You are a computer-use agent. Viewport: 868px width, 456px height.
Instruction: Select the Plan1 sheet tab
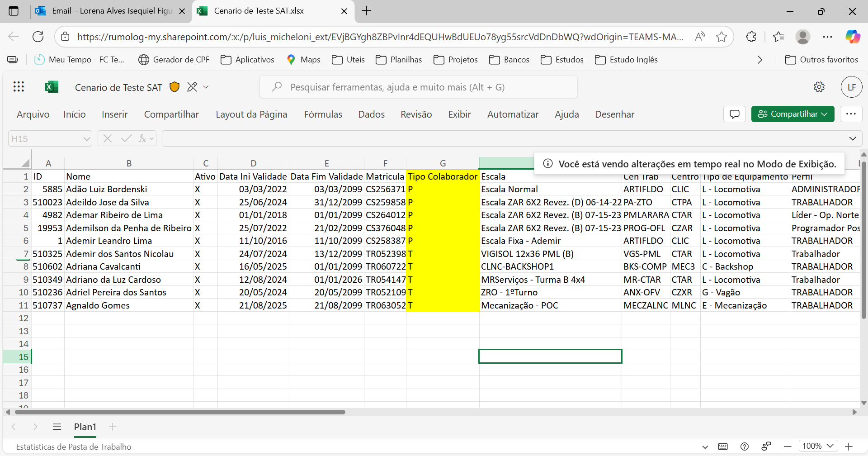85,427
